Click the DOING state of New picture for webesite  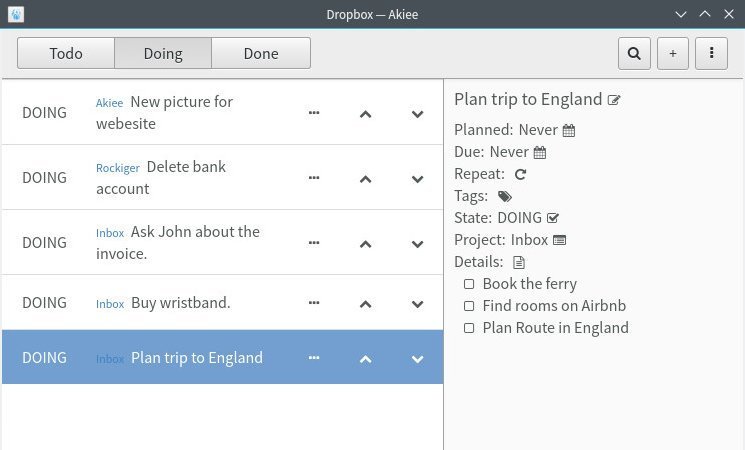coord(44,113)
